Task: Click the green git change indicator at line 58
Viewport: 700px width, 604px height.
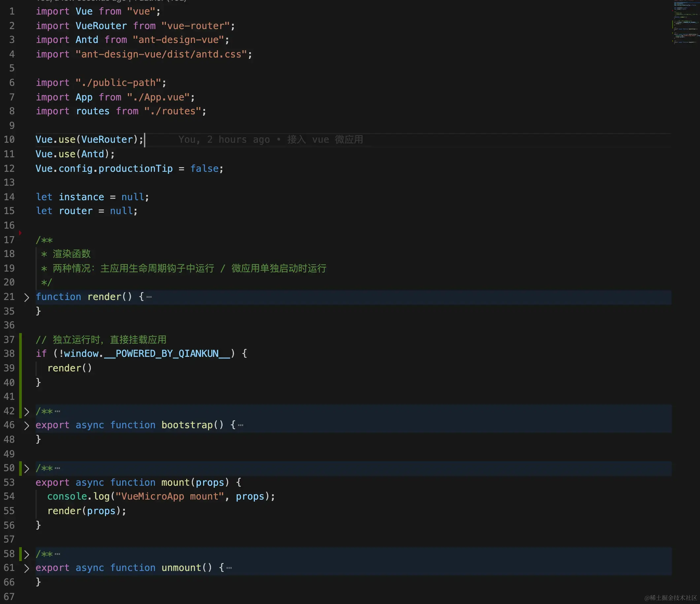Action: pyautogui.click(x=20, y=554)
